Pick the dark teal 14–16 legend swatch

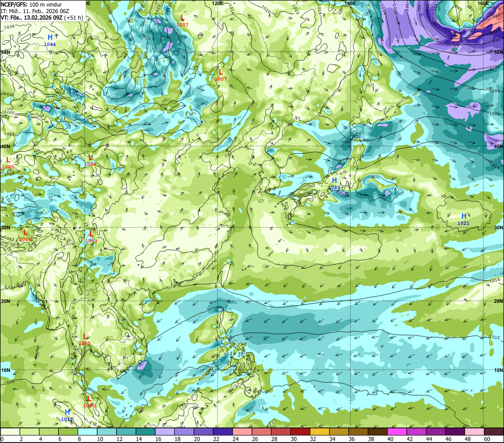[x=146, y=431]
